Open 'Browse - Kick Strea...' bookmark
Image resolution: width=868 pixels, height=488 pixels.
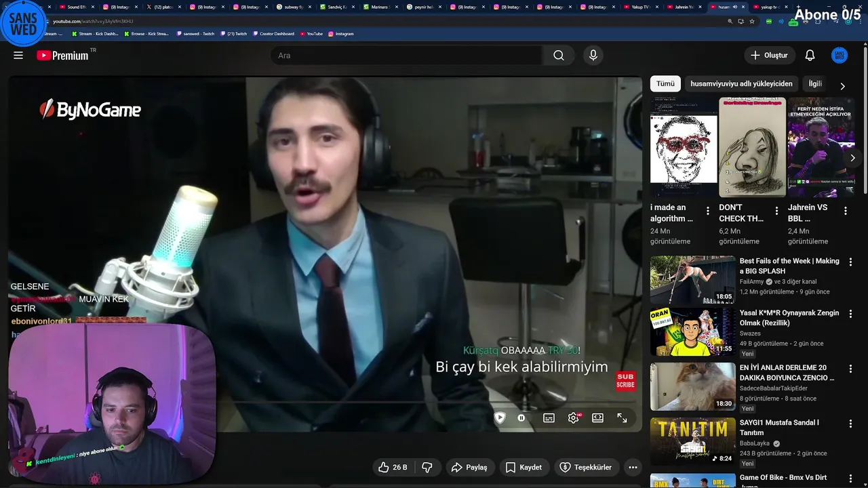tap(146, 33)
